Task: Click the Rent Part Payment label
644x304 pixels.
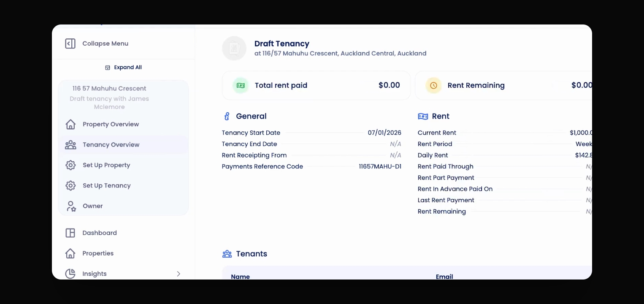Action: (x=446, y=178)
